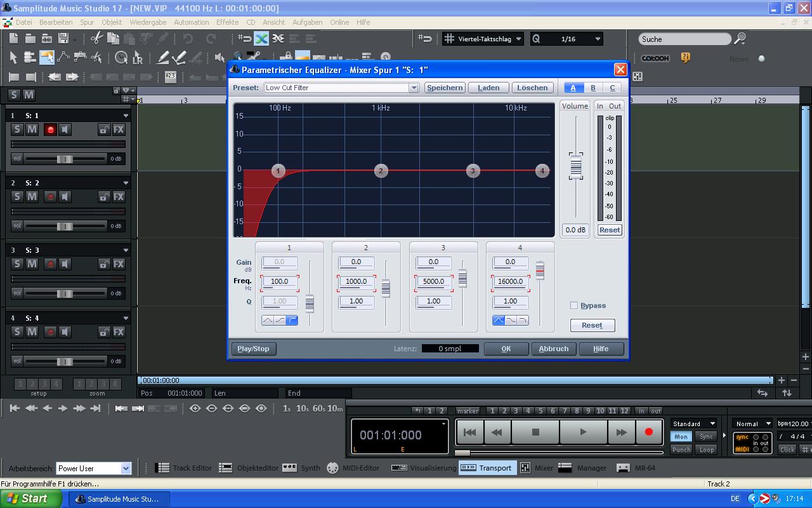This screenshot has width=812, height=508.
Task: Toggle the Punch button
Action: [681, 450]
